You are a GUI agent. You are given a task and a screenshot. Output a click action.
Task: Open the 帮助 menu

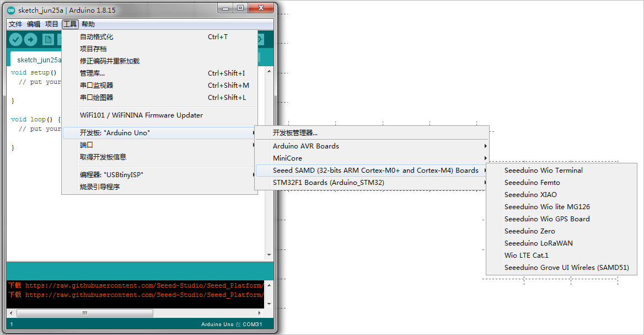[x=88, y=24]
